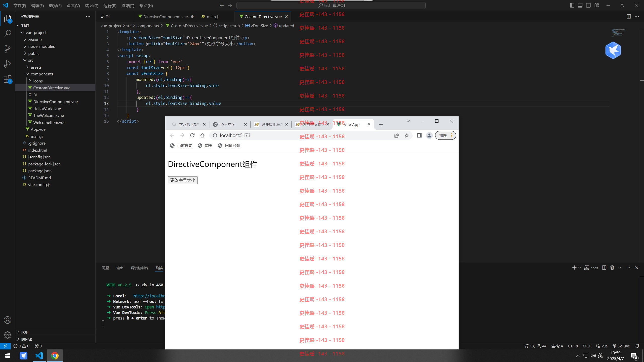Open Manage gear settings menu
Image resolution: width=644 pixels, height=362 pixels.
click(8, 335)
